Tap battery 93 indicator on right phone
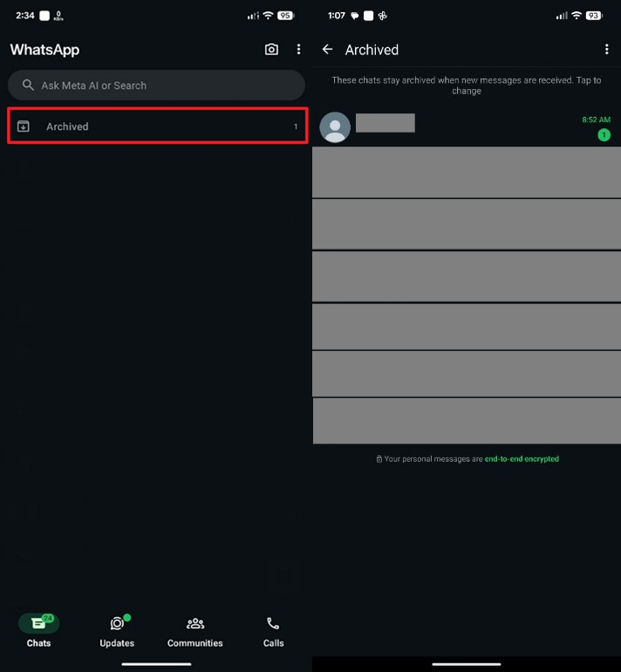 pyautogui.click(x=594, y=16)
